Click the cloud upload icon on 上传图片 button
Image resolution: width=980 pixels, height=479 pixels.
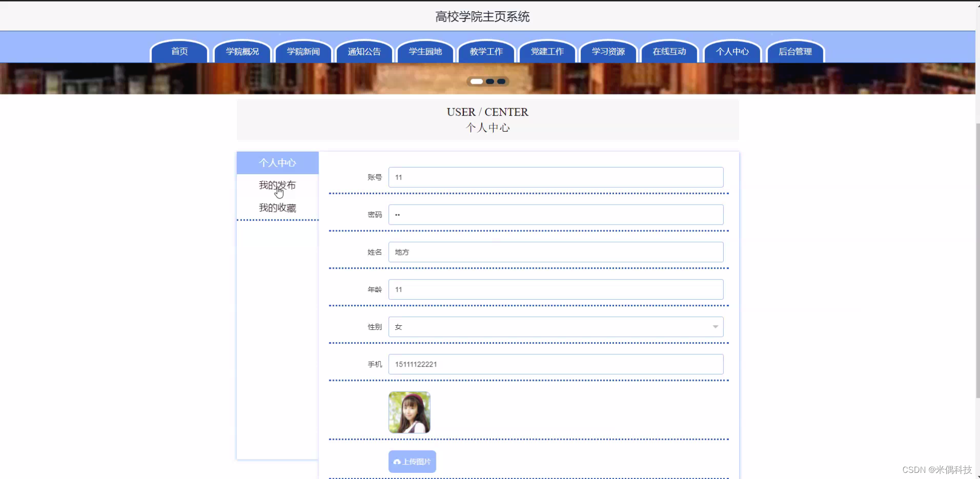click(x=397, y=461)
